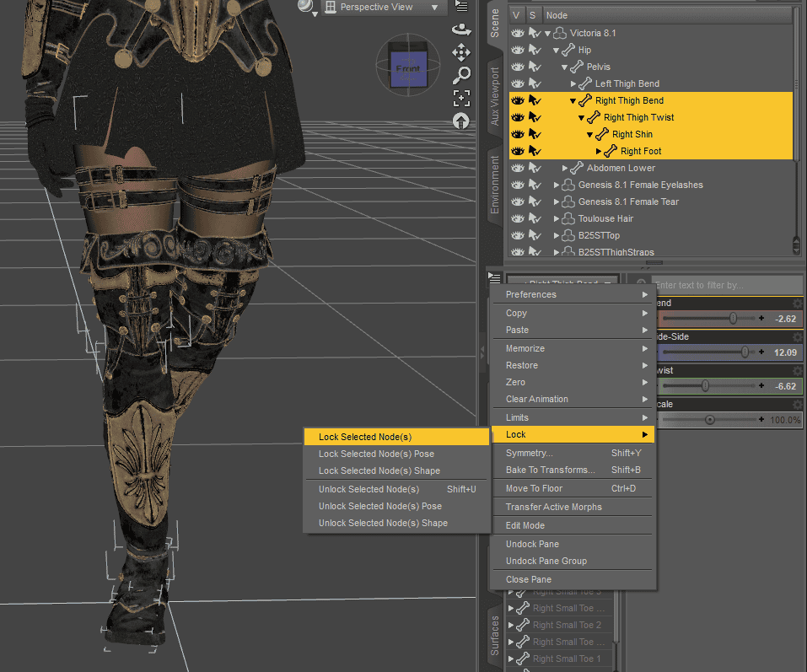The width and height of the screenshot is (807, 672).
Task: Expand the Abdomen Lower node
Action: click(565, 168)
